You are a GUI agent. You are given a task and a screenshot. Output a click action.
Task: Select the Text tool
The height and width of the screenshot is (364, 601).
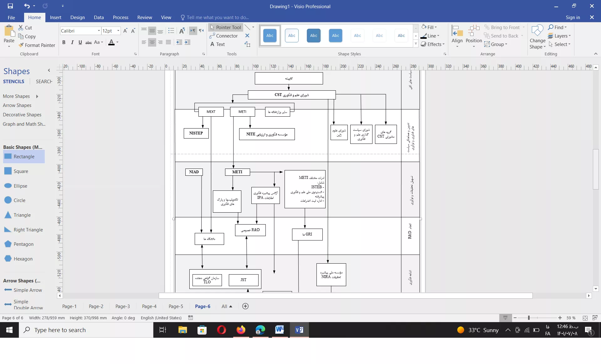(218, 44)
